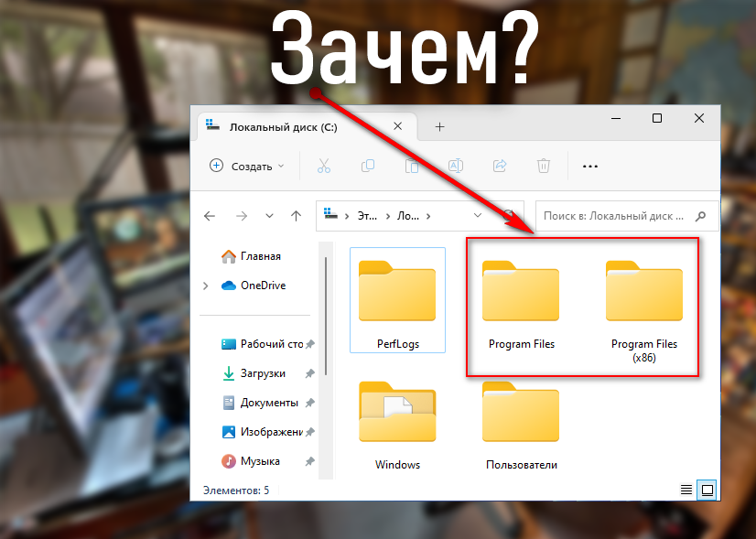Go forward with the right arrow

pos(242,216)
